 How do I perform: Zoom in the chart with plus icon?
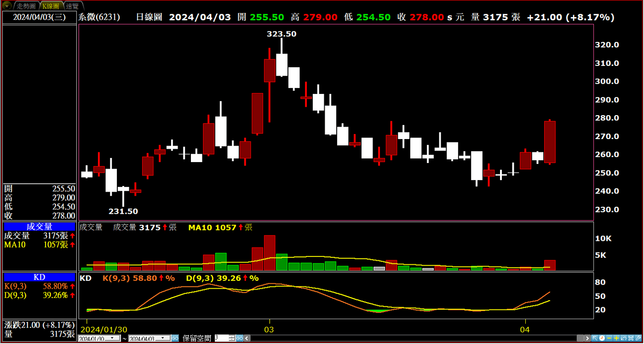pyautogui.click(x=616, y=338)
